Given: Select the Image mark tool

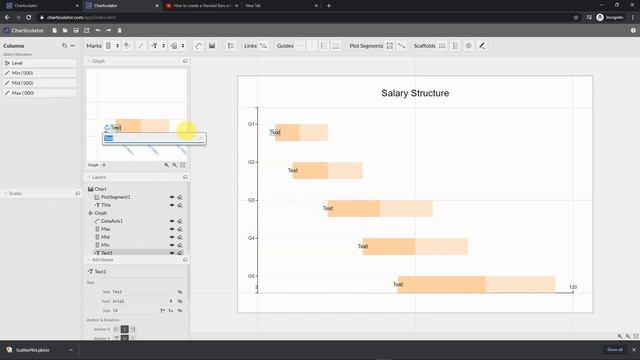Looking at the screenshot, I should pyautogui.click(x=212, y=46).
